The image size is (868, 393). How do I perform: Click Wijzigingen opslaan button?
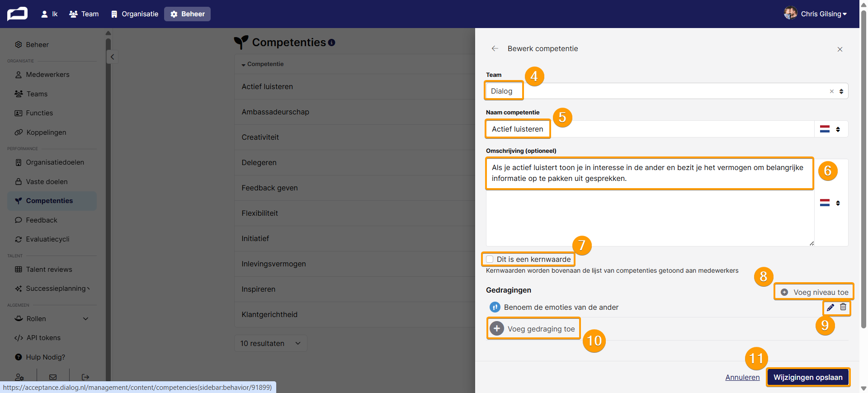[x=808, y=378]
